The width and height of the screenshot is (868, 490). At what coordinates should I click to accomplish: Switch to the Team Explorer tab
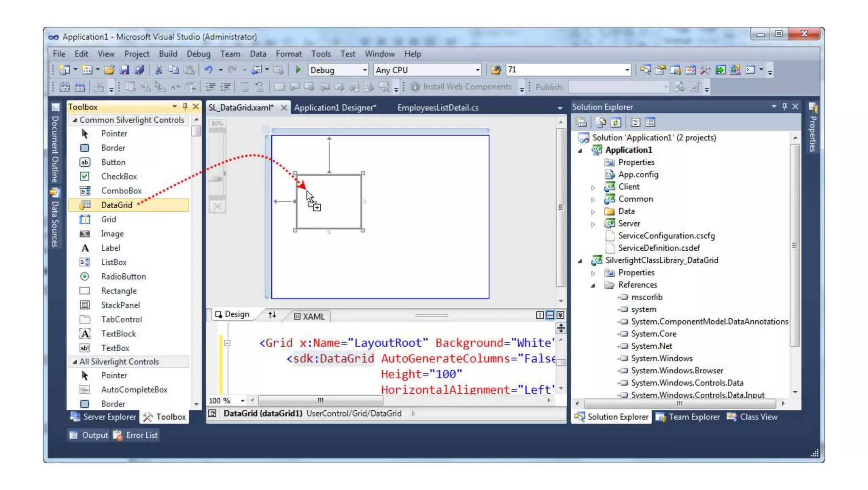[688, 417]
